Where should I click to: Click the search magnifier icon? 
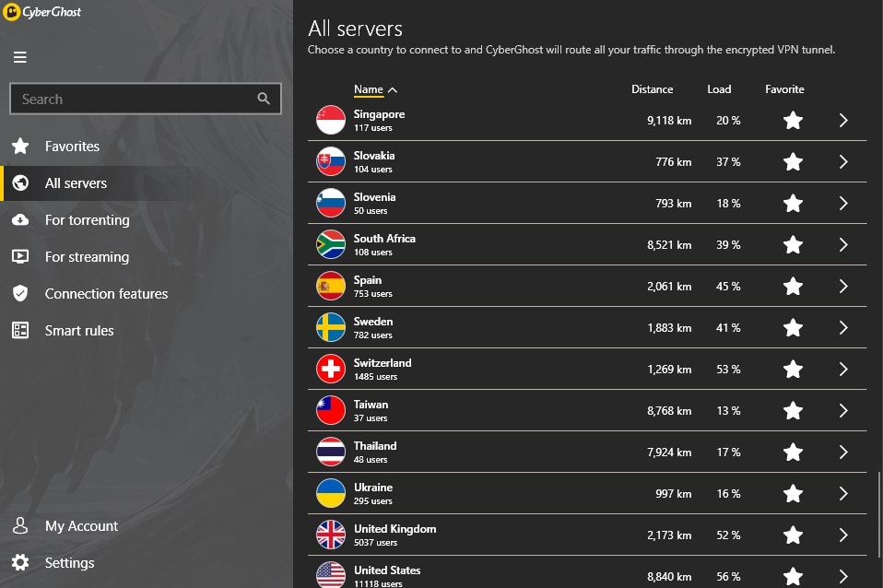(263, 99)
